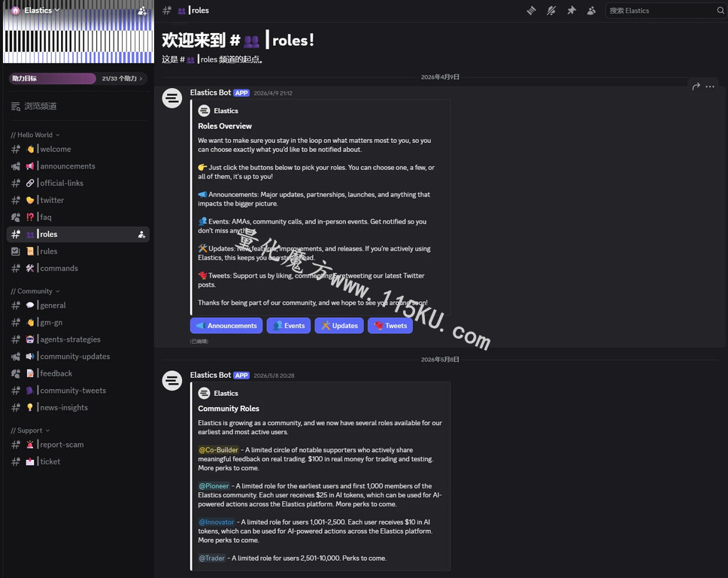Click Elastics author icon in Roles Overview embed

pos(205,111)
